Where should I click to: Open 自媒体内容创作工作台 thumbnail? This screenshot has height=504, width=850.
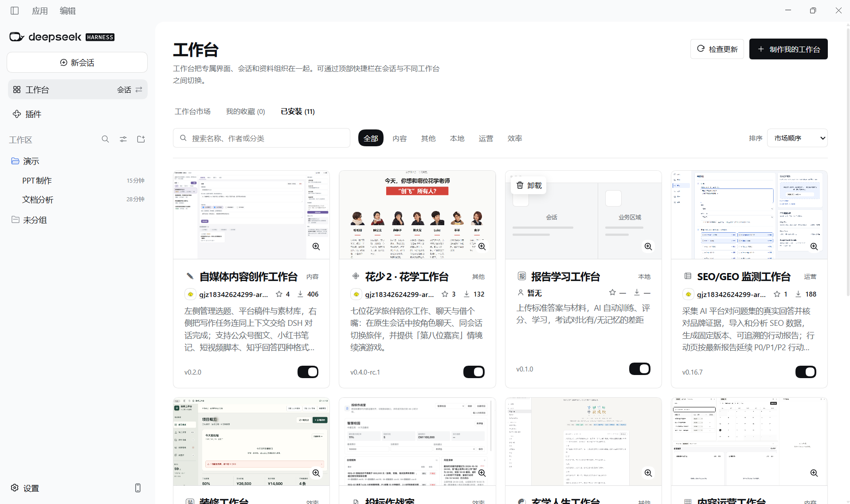point(251,215)
